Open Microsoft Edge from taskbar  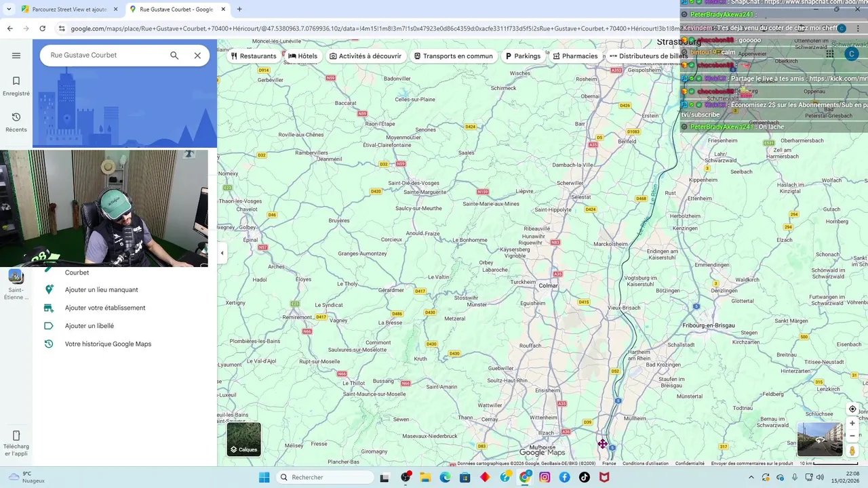pos(445,477)
